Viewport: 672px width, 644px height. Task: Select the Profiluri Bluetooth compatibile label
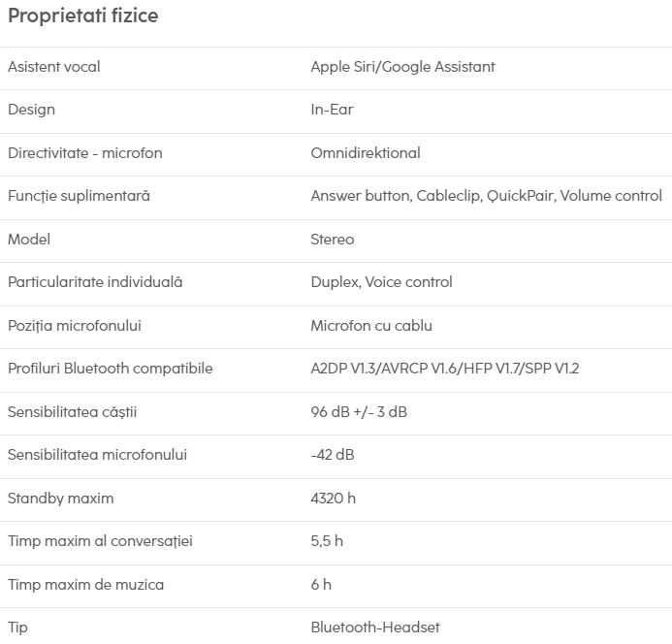coord(111,369)
